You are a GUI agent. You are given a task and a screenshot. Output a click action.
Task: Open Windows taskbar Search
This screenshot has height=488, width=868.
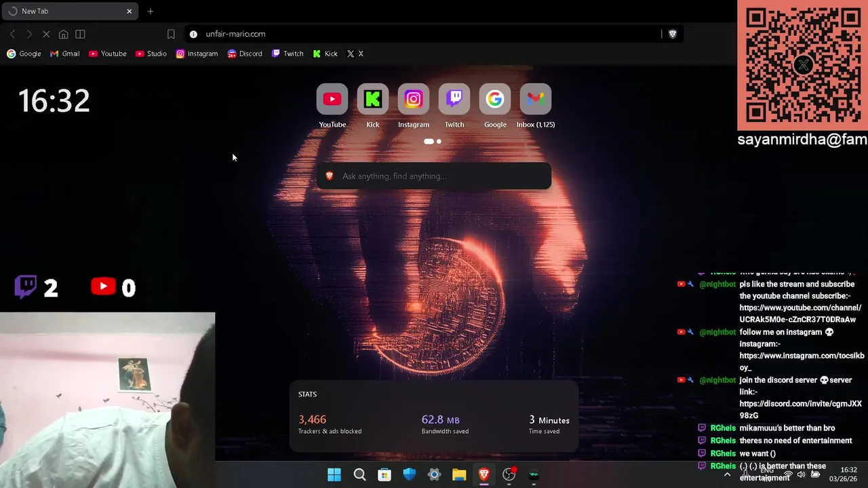[359, 475]
